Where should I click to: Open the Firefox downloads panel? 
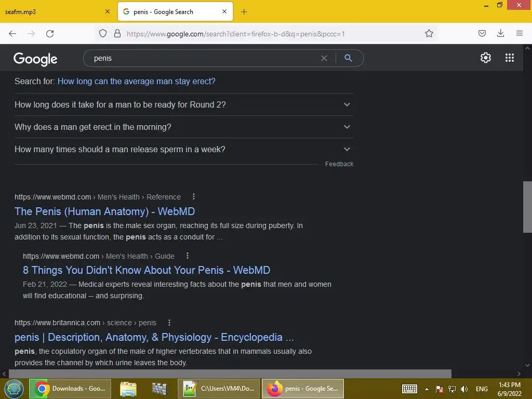pos(500,33)
